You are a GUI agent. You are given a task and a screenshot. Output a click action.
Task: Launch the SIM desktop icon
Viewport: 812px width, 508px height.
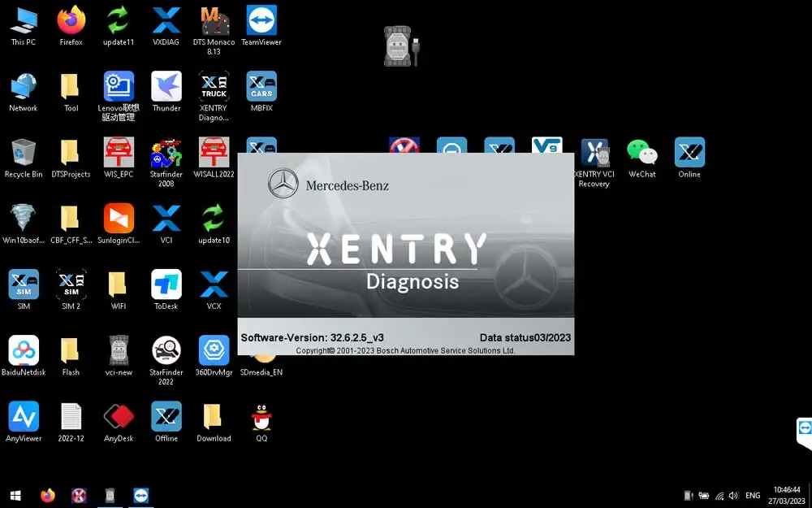(24, 290)
